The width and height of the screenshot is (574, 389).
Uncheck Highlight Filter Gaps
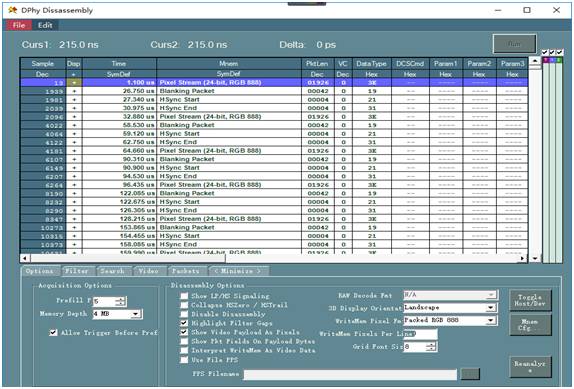point(184,323)
